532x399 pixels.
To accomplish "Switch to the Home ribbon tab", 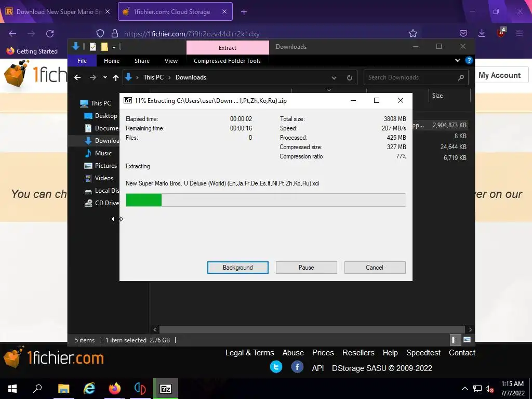I will (x=112, y=61).
